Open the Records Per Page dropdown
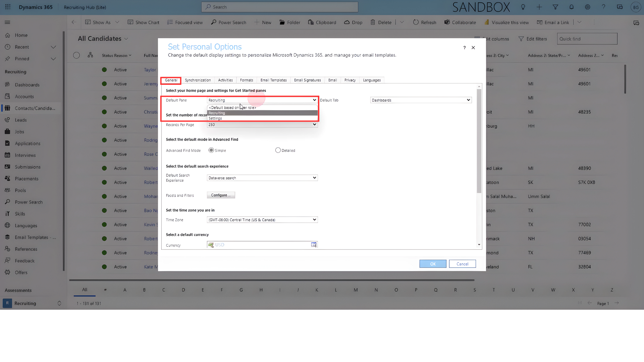 (x=262, y=125)
